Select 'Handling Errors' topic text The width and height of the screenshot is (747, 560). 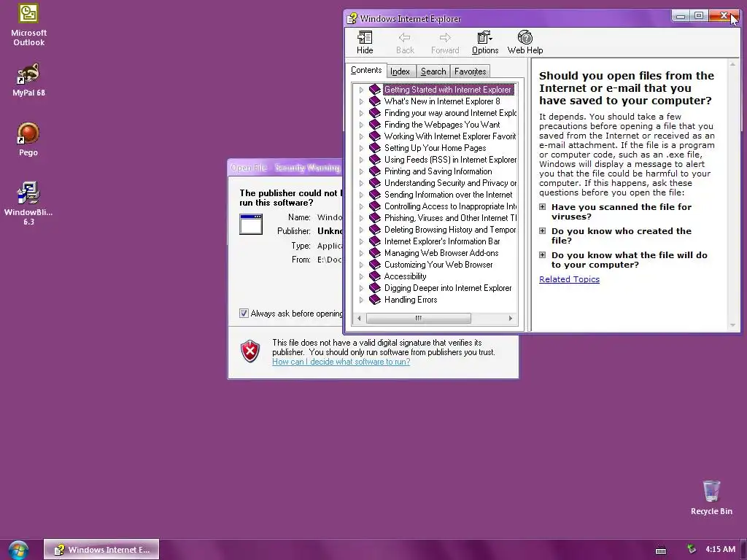[x=411, y=300]
